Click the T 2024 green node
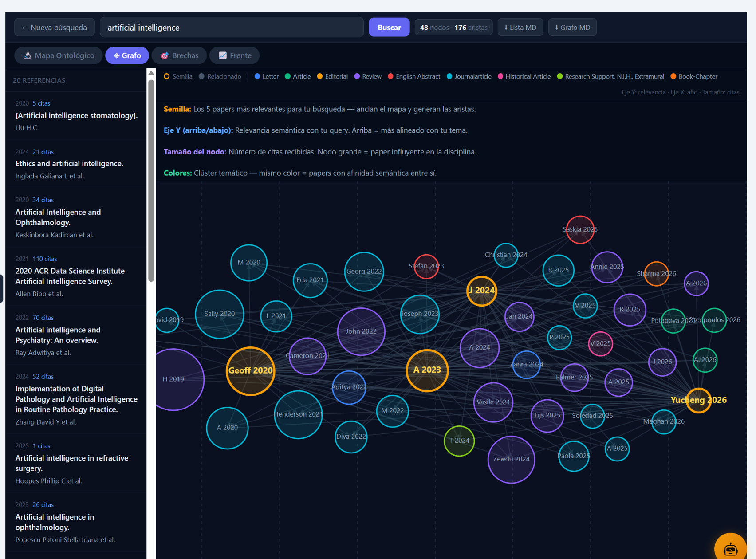The width and height of the screenshot is (756, 559). tap(459, 441)
